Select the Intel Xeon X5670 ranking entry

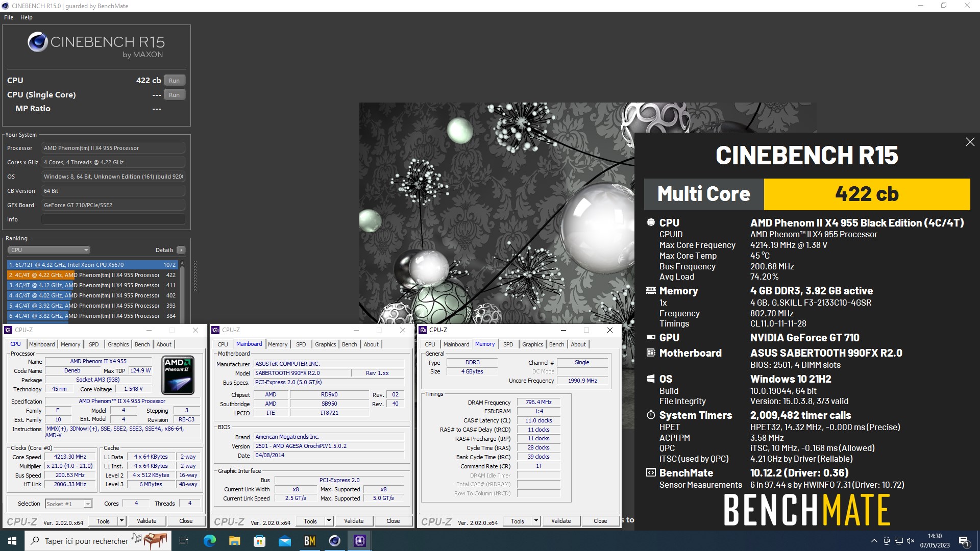pos(92,265)
